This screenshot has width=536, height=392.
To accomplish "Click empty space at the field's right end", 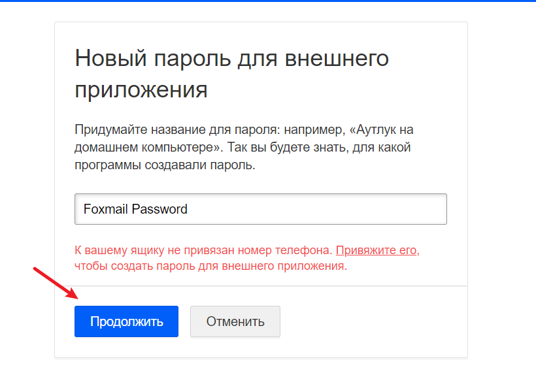I will [x=410, y=209].
